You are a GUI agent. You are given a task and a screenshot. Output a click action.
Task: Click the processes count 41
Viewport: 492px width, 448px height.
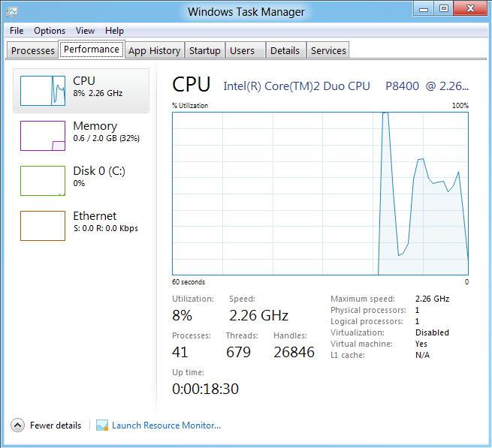click(x=180, y=352)
